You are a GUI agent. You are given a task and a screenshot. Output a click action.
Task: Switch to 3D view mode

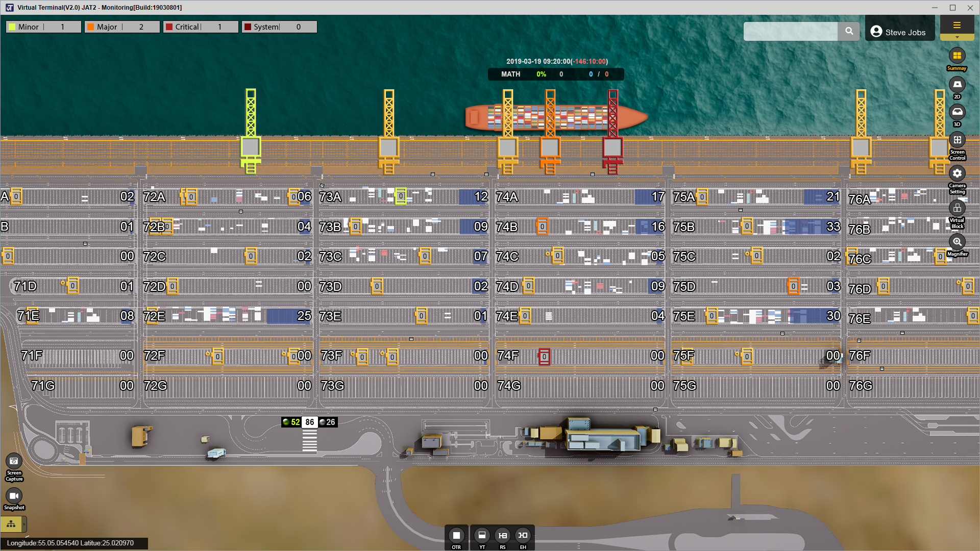[957, 112]
